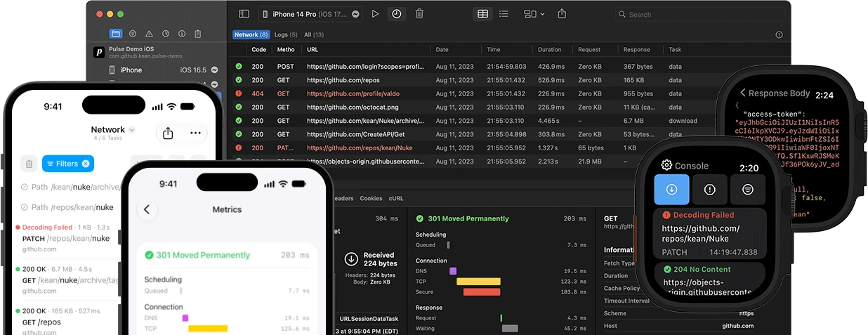The height and width of the screenshot is (335, 868).
Task: Tap the 200 OK 6.7 MB entry on iPhone
Action: click(67, 280)
